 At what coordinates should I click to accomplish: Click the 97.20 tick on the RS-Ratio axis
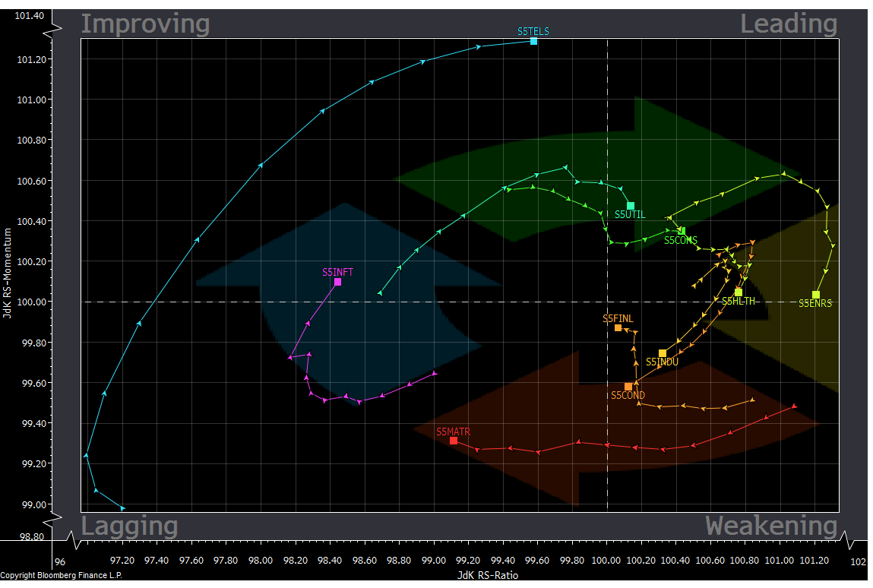pos(122,561)
